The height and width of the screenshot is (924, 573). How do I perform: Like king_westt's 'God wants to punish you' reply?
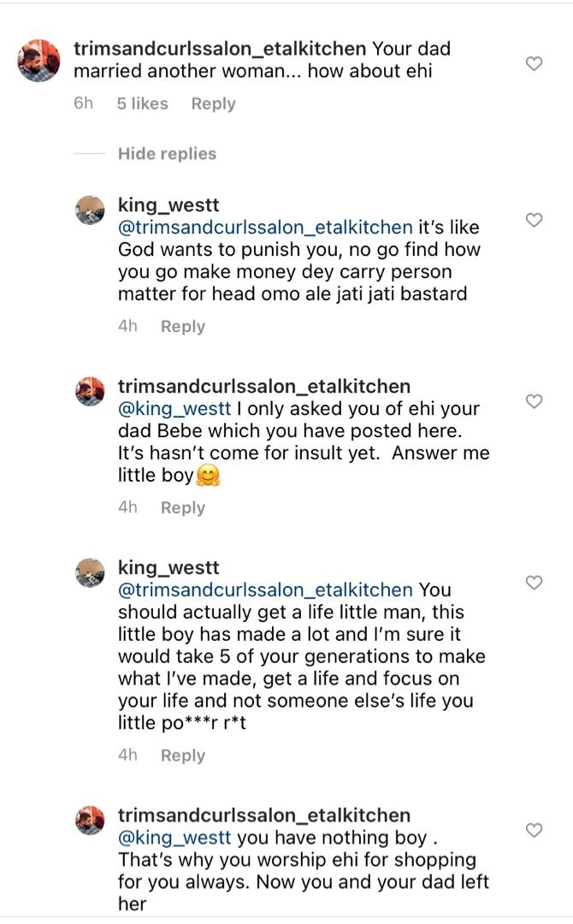click(x=534, y=220)
